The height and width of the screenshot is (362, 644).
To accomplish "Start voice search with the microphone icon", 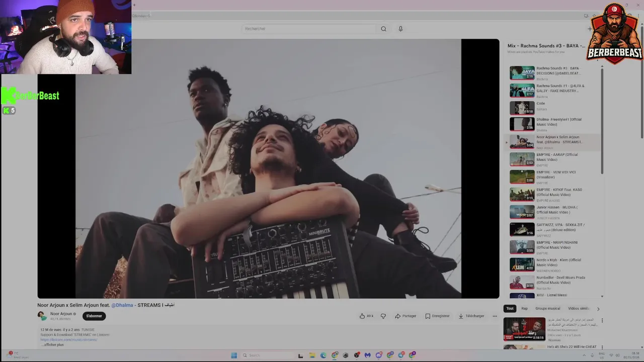I will click(x=400, y=29).
